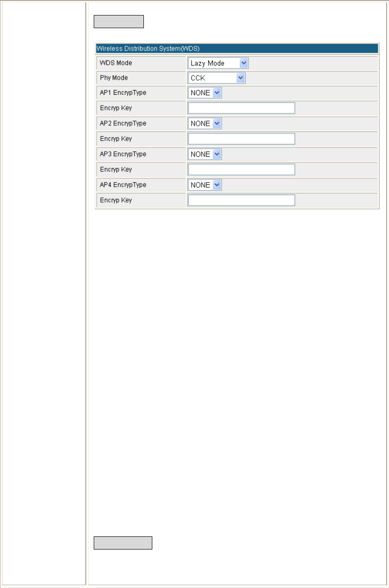Viewport: 389px width, 588px height.
Task: Select the Encryp Key field below AP4 EncrypType
Action: pyautogui.click(x=241, y=200)
